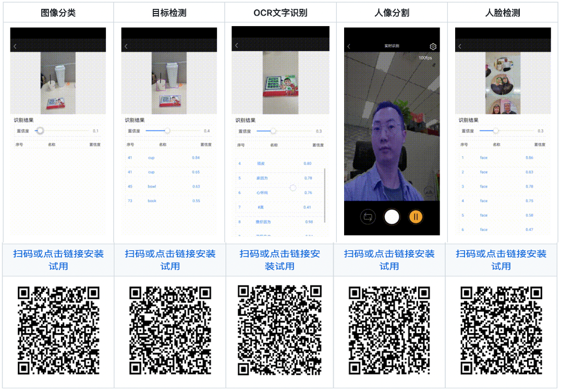Open settings gear in 人像分割 screen
The image size is (561, 392).
(x=433, y=46)
